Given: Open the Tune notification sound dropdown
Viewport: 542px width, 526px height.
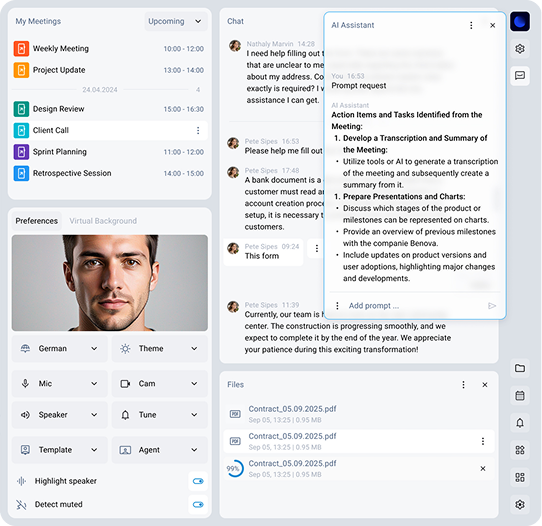Looking at the screenshot, I should point(160,415).
